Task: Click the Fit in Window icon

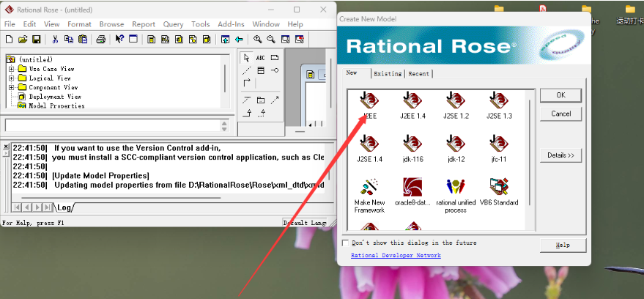Action: tap(285, 40)
